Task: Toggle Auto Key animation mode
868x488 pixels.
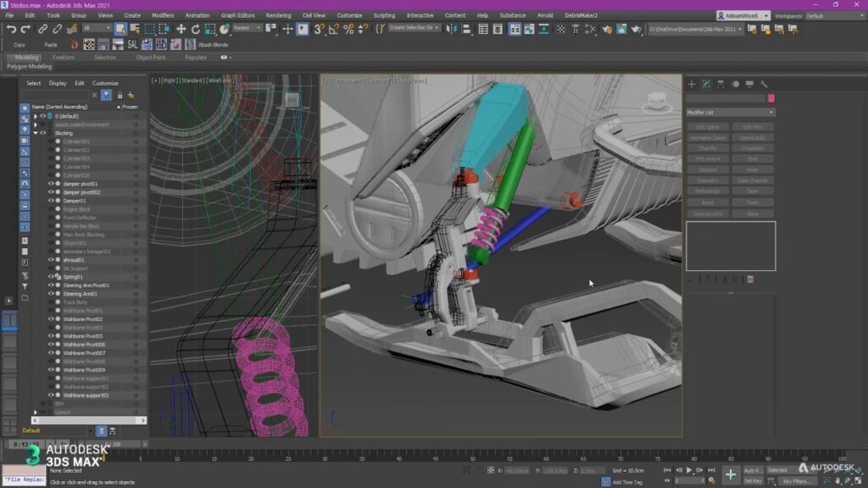Action: (x=753, y=469)
